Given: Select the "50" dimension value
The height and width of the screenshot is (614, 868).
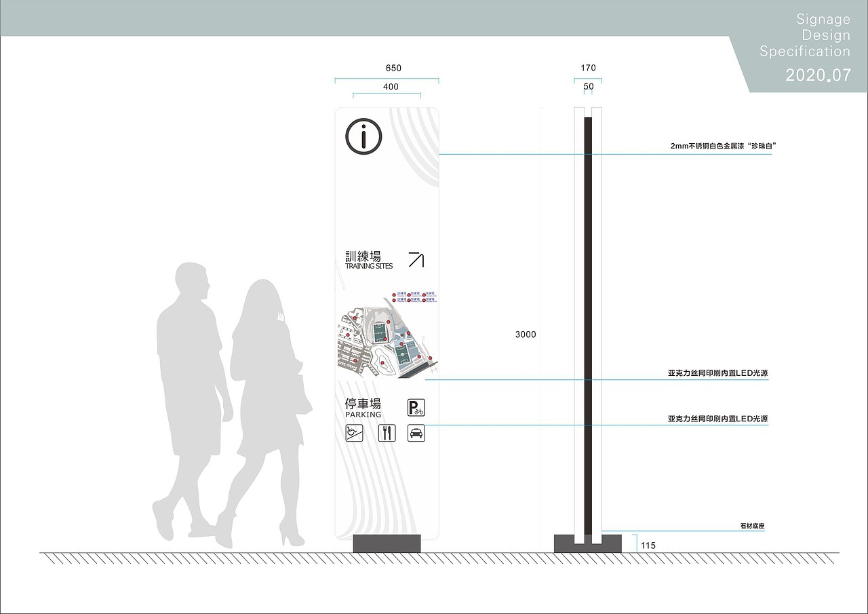Looking at the screenshot, I should click(x=589, y=87).
